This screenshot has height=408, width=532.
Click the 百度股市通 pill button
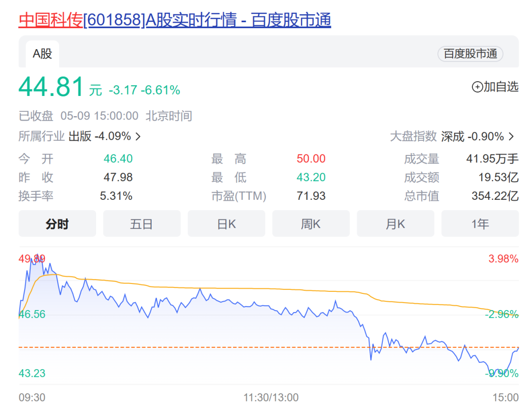click(x=470, y=54)
